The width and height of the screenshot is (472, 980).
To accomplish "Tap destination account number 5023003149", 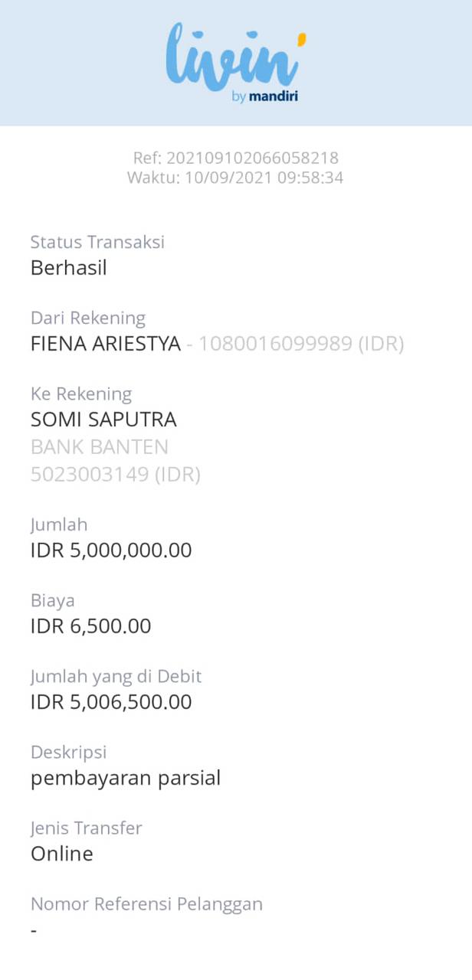I will (x=90, y=475).
